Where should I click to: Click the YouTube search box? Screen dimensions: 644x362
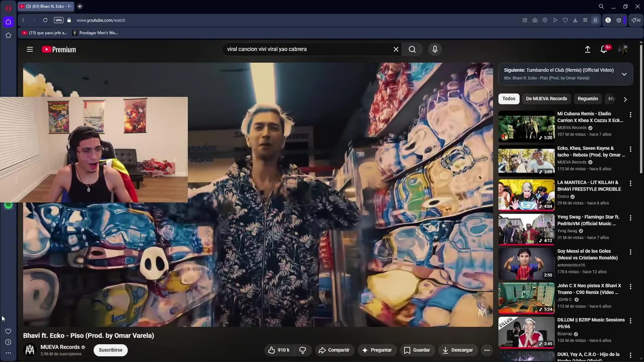pyautogui.click(x=307, y=49)
